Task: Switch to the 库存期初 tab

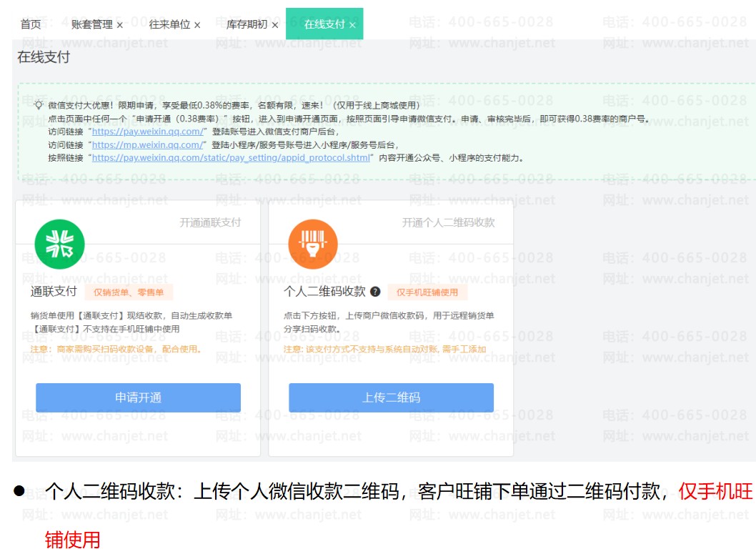Action: coord(247,24)
